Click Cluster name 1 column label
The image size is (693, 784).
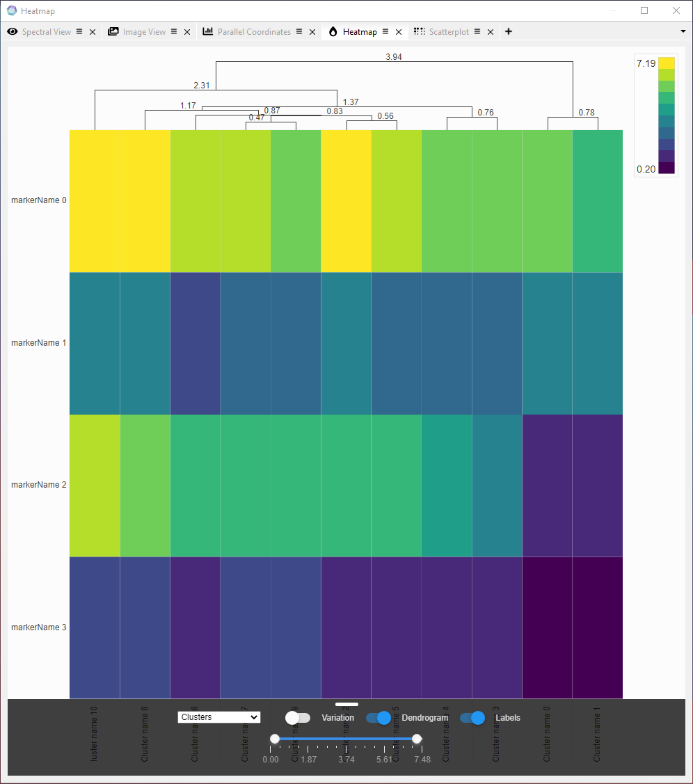(596, 734)
